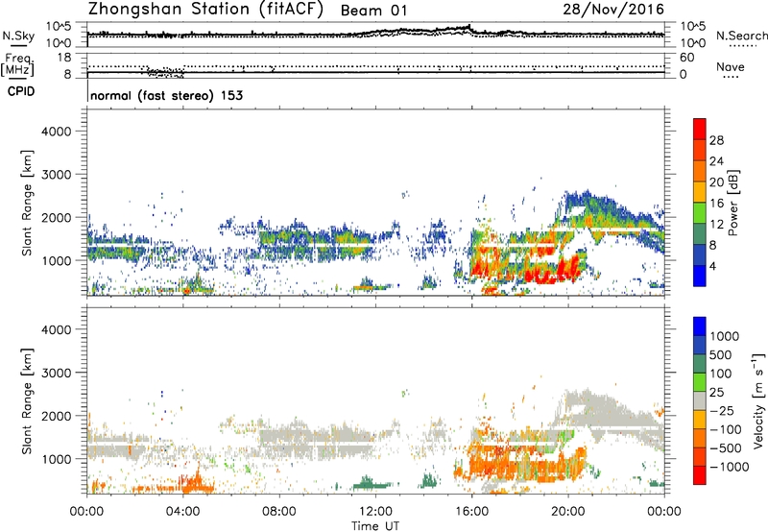Click the '100' velocity colorbar label

click(721, 374)
